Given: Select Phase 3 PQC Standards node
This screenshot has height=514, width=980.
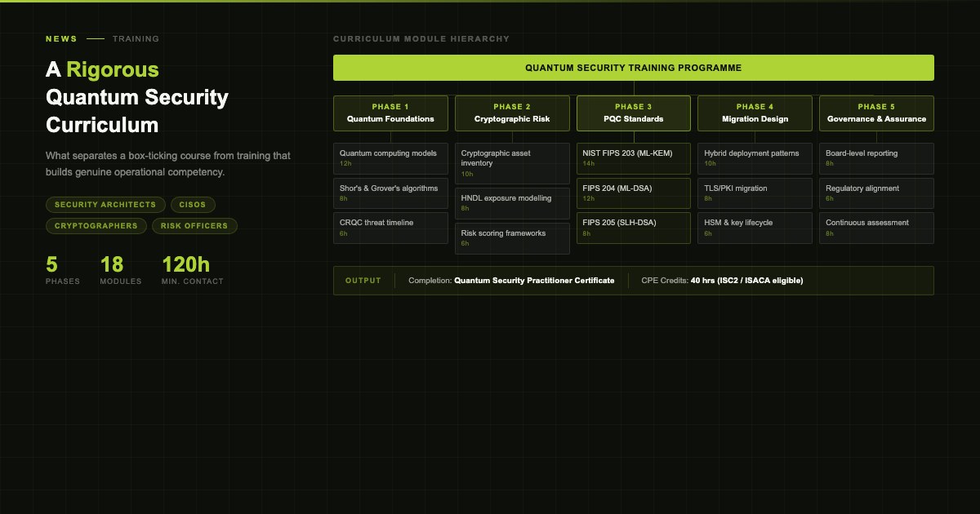Looking at the screenshot, I should click(x=634, y=113).
